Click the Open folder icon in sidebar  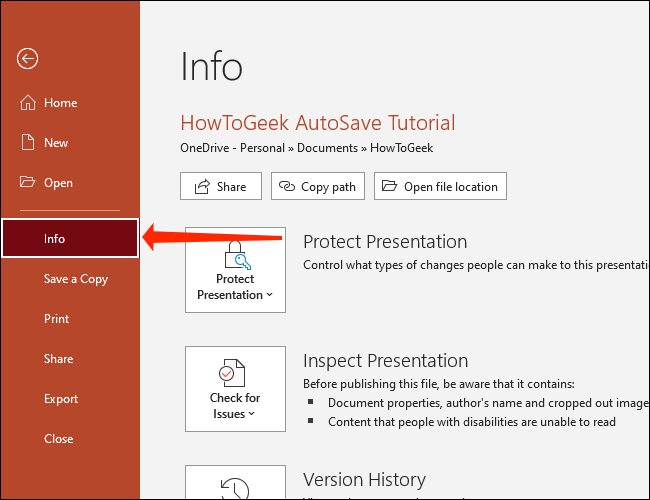[27, 183]
